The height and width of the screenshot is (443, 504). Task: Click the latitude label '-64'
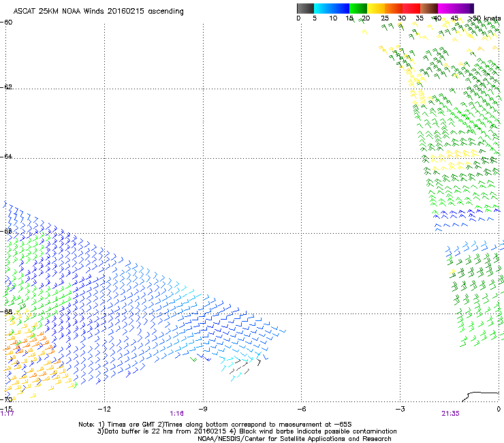click(6, 156)
